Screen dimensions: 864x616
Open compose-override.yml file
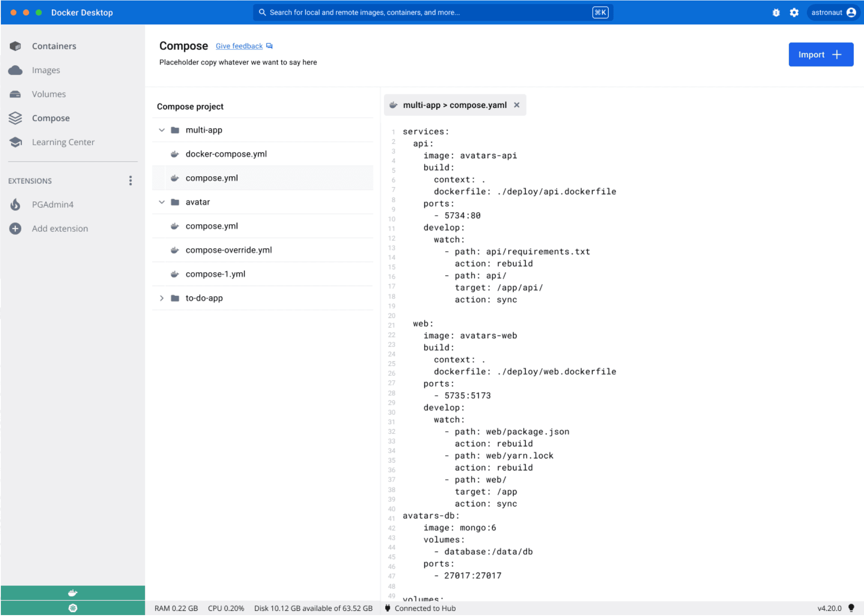tap(229, 250)
